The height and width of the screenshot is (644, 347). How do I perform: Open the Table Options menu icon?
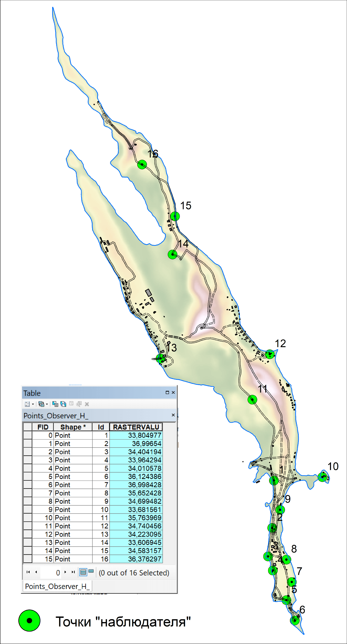click(x=27, y=404)
